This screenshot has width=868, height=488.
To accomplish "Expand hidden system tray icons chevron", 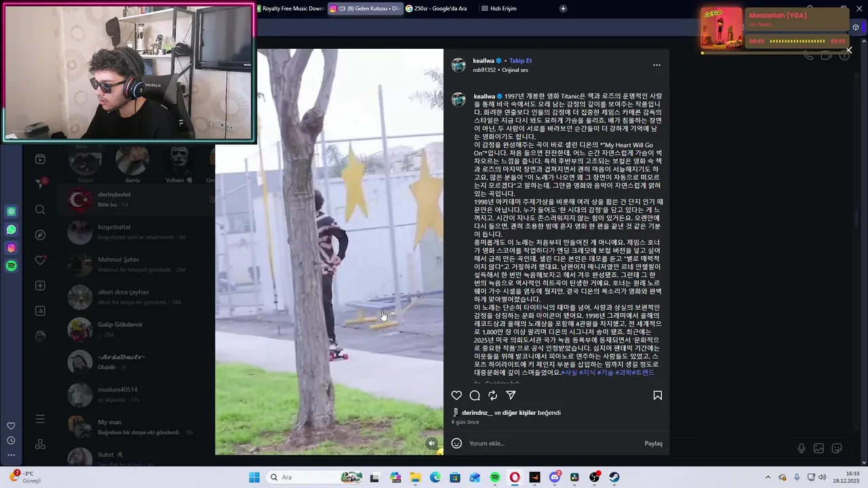I will click(768, 477).
